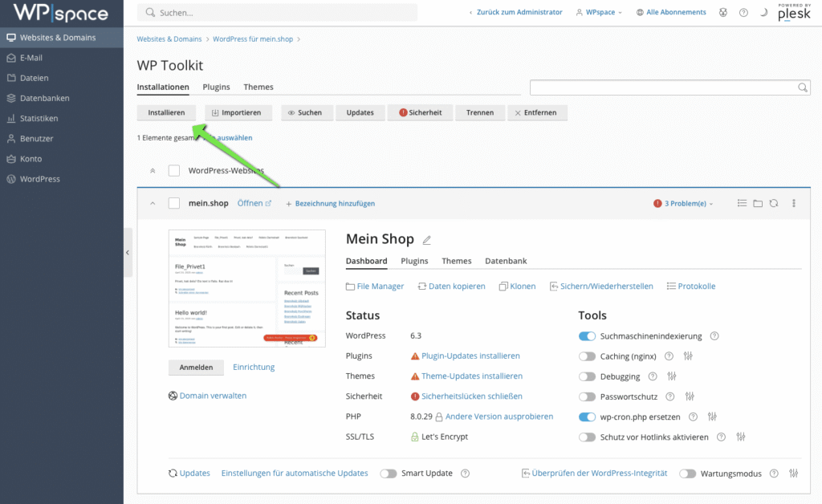822x504 pixels.
Task: Open the 3 Problem(e) dropdown
Action: tap(684, 203)
